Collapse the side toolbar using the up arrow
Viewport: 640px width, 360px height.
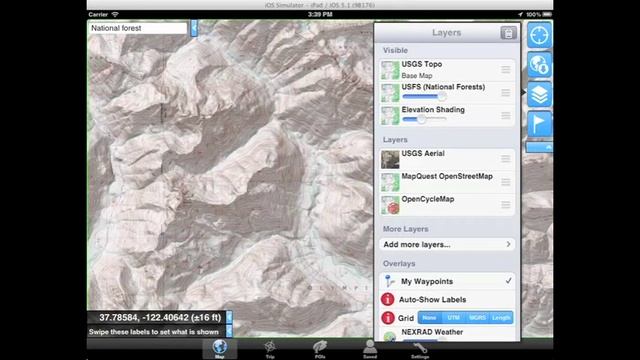click(x=540, y=147)
